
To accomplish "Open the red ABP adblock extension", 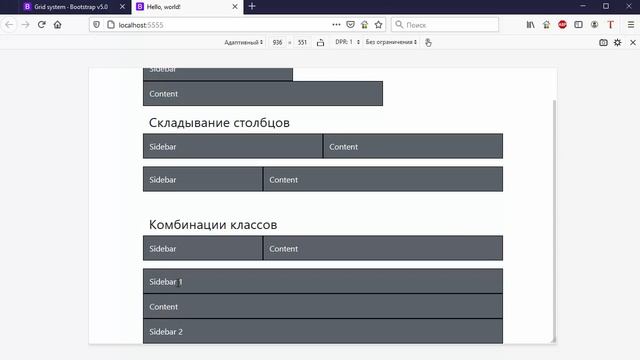I will [562, 24].
